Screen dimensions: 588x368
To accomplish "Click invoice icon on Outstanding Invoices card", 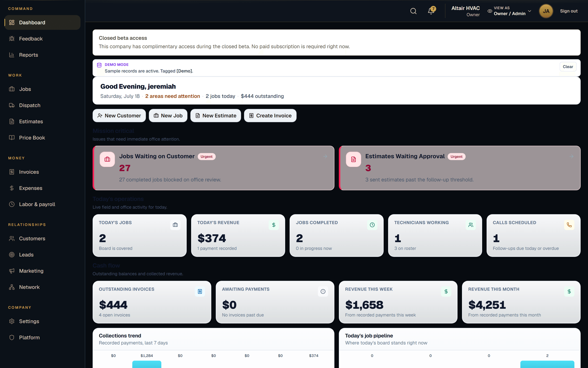I will point(200,292).
